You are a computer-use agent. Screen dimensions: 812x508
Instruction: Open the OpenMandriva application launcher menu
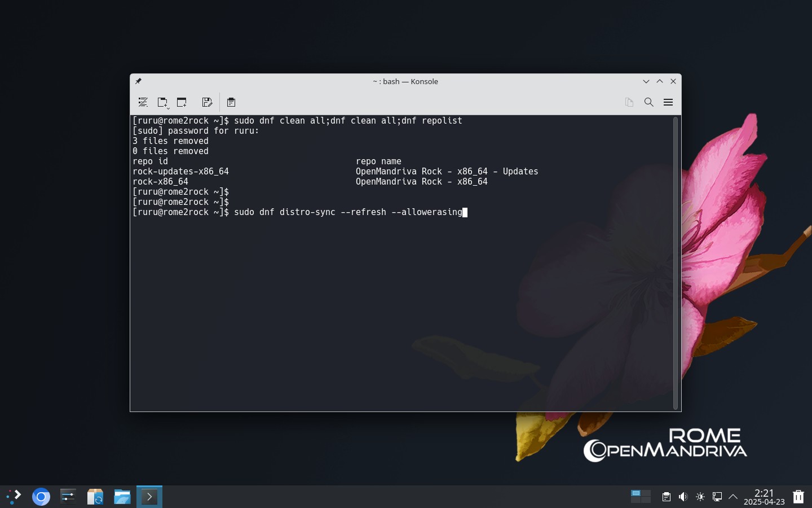pyautogui.click(x=14, y=497)
